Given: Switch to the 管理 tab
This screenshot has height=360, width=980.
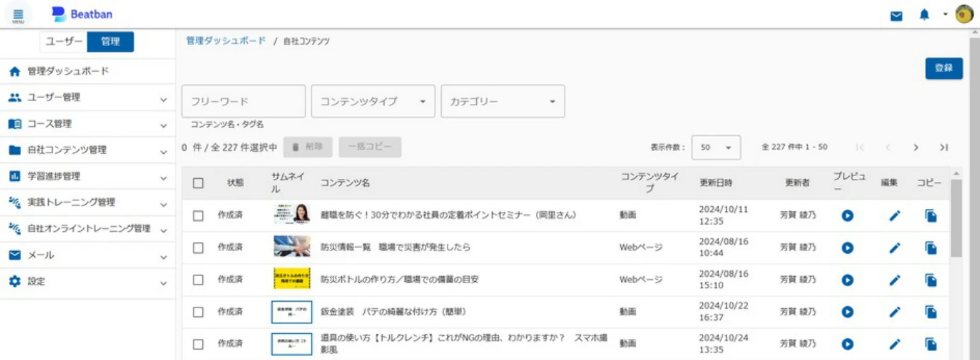Looking at the screenshot, I should pos(110,42).
